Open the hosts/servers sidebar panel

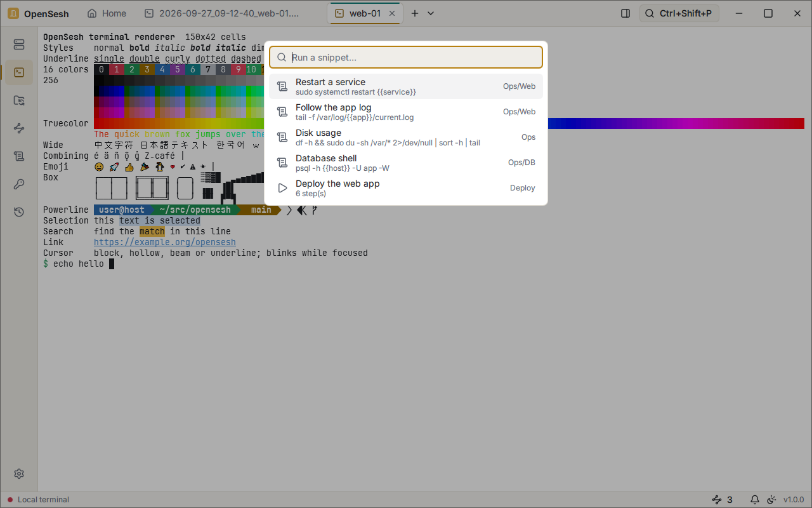point(19,44)
